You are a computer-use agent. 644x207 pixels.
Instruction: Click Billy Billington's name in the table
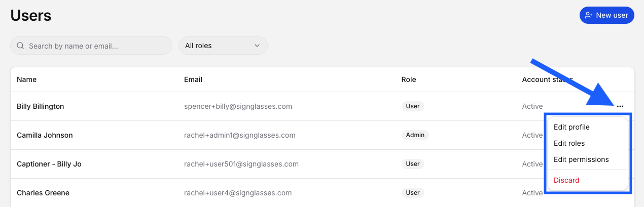pyautogui.click(x=41, y=106)
